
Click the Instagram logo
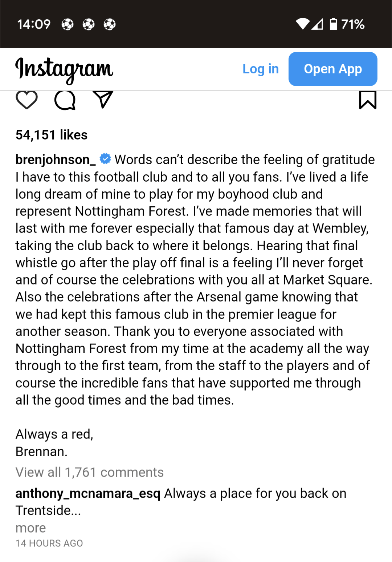pyautogui.click(x=64, y=69)
